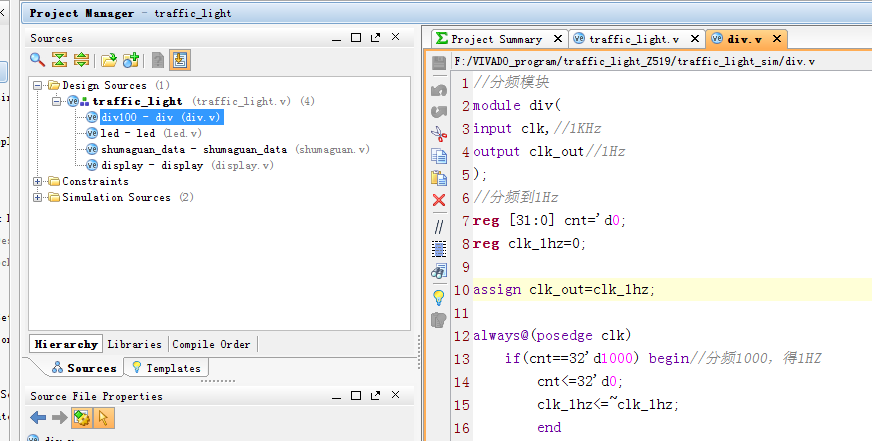
Task: Open the search icon in Sources toolbar
Action: pyautogui.click(x=37, y=60)
